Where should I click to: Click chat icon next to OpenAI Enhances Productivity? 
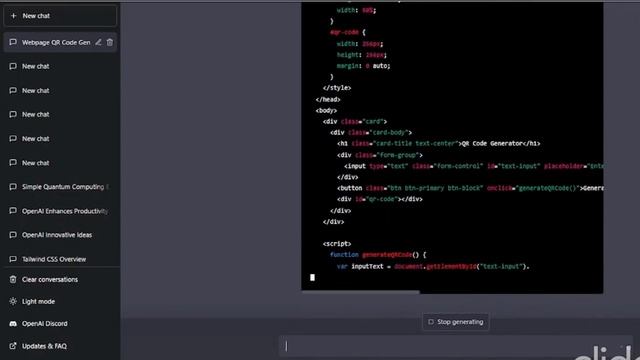(13, 211)
